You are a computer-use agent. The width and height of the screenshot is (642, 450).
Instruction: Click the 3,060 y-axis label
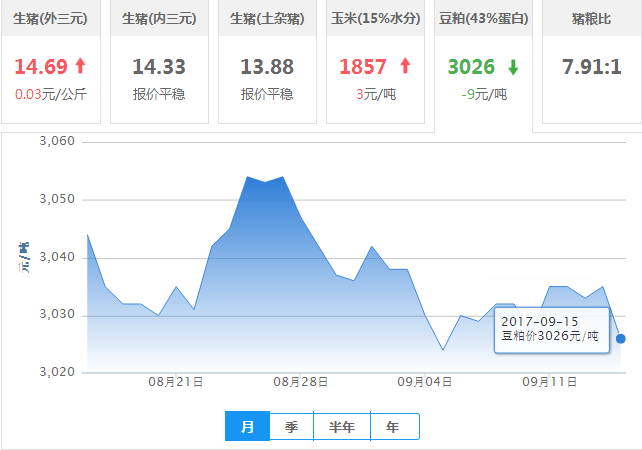coord(57,141)
